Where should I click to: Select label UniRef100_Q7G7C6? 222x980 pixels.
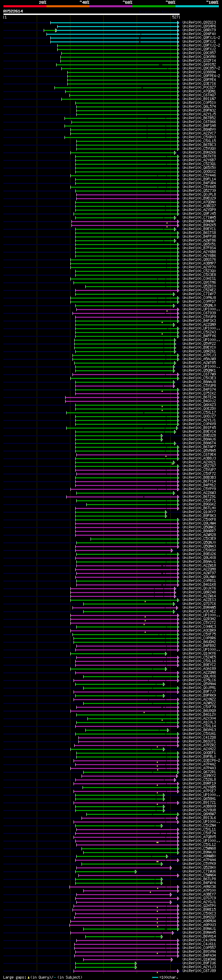(x=199, y=604)
